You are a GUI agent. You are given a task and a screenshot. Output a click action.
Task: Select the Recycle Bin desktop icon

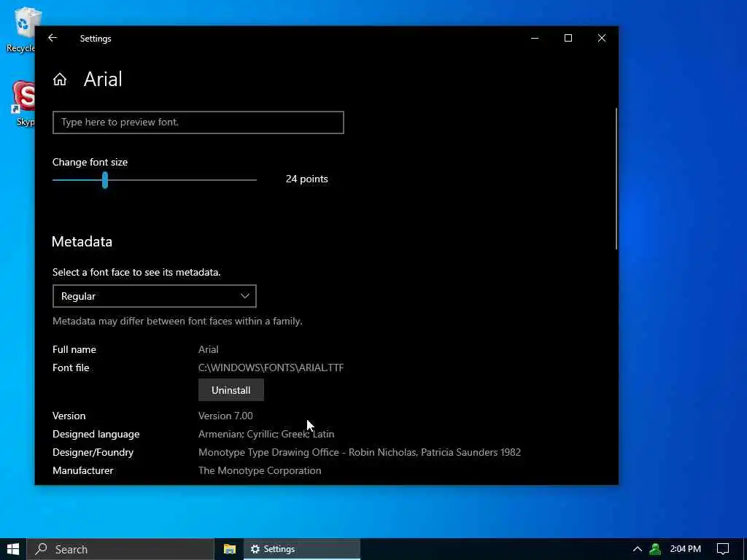(21, 29)
